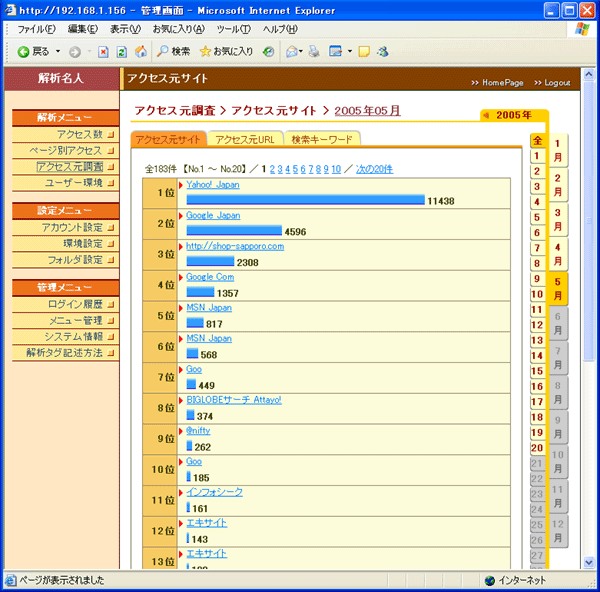600x592 pixels.
Task: Select the 4月 month tab
Action: click(558, 254)
